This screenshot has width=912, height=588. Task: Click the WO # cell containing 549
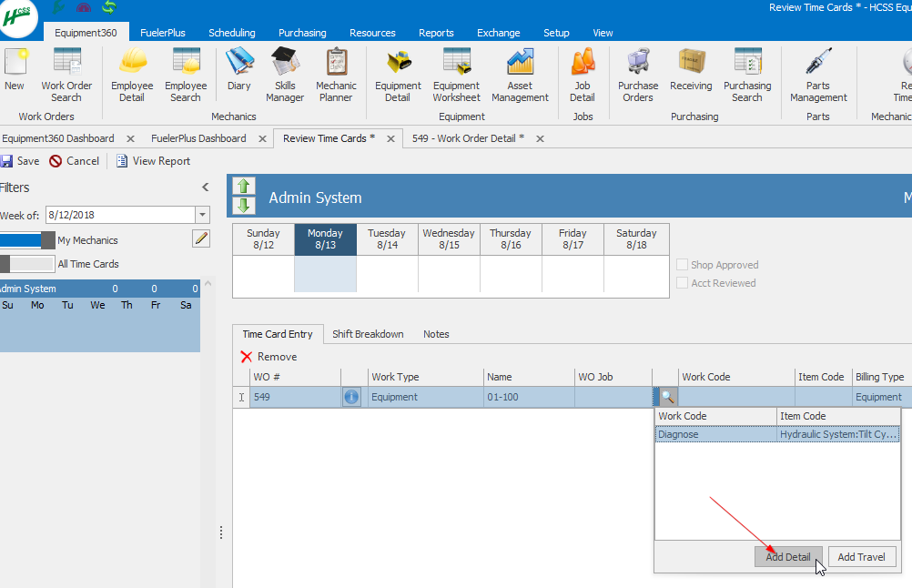point(296,397)
